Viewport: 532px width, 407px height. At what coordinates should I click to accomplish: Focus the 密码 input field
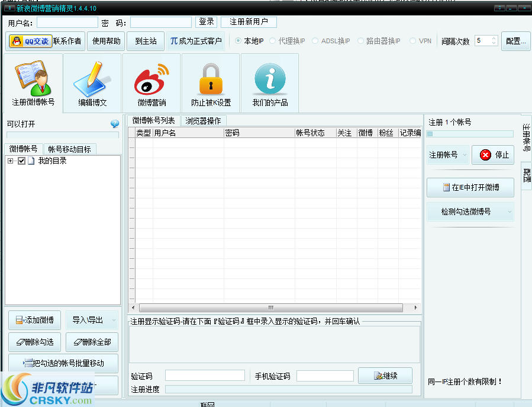(x=161, y=23)
